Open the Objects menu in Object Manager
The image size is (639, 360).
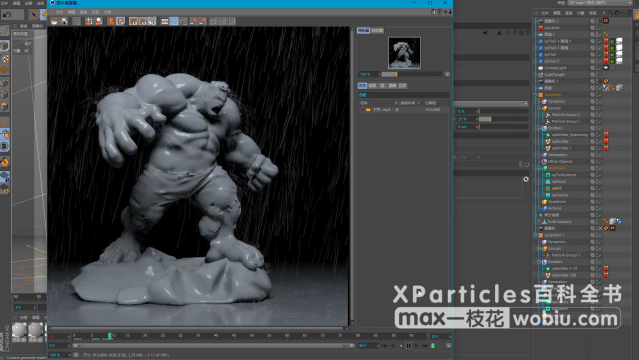(x=580, y=13)
